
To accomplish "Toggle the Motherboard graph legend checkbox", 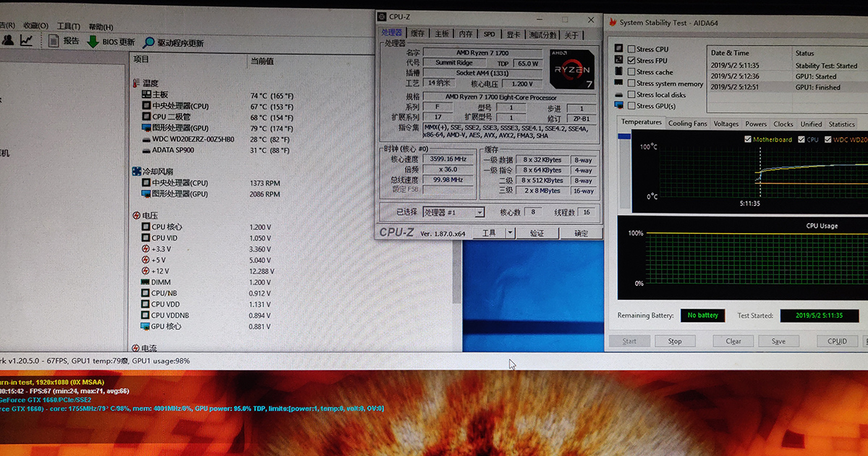I will pyautogui.click(x=748, y=139).
